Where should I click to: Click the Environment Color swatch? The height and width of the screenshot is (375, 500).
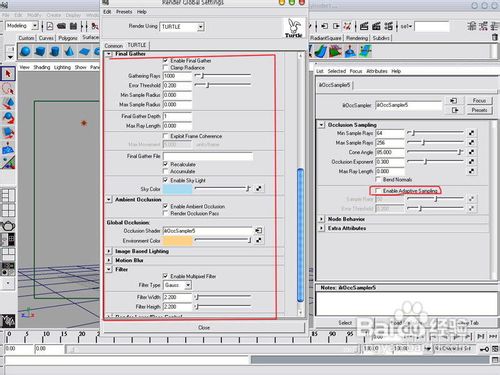point(177,240)
